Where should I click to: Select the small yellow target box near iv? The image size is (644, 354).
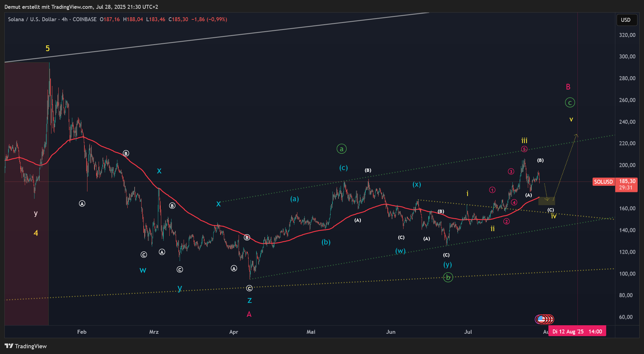(x=547, y=201)
